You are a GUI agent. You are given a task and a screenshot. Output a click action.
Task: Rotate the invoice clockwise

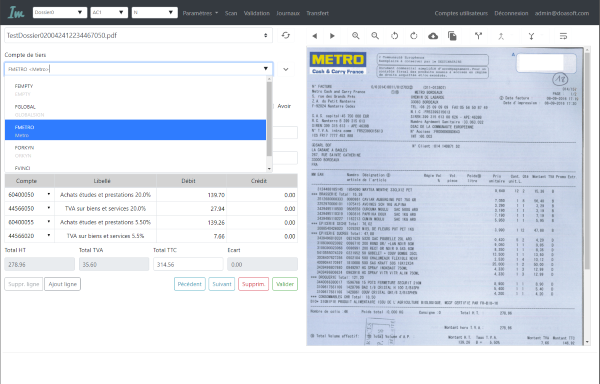pyautogui.click(x=414, y=36)
